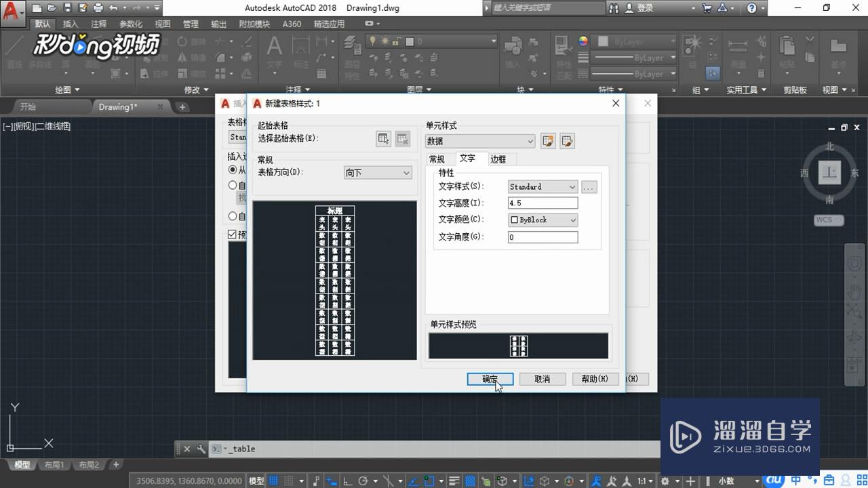Toggle object snap in status bar
Screen dimensions: 868x488
[x=429, y=481]
